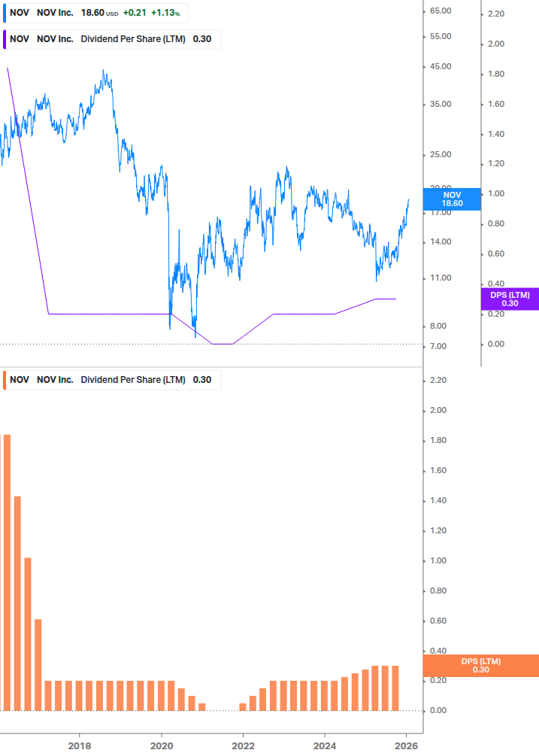Click the 45.00 price axis label
The height and width of the screenshot is (756, 539).
[x=441, y=66]
